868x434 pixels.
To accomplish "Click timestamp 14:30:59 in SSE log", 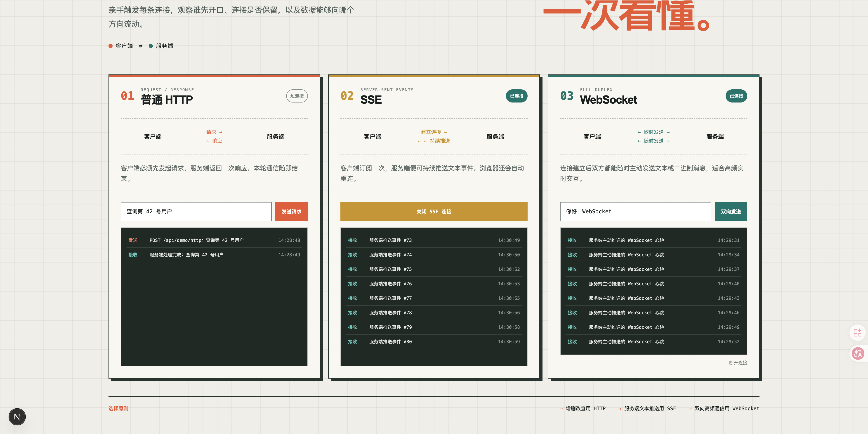I will (509, 342).
